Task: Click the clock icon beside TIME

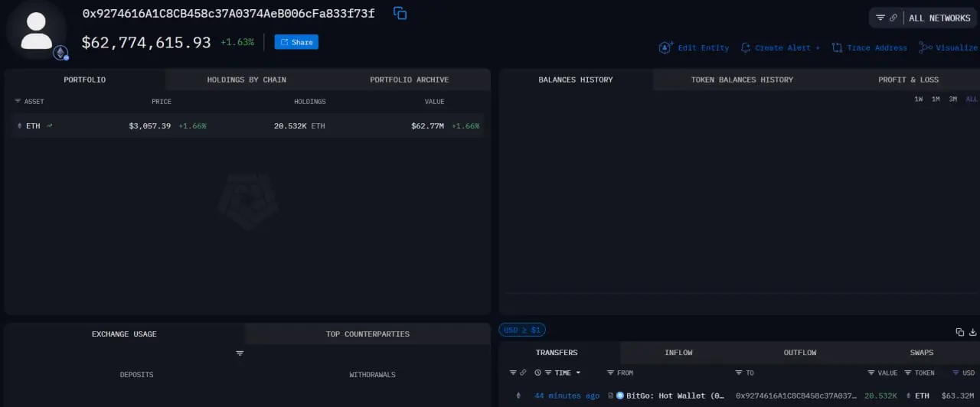Action: point(537,373)
